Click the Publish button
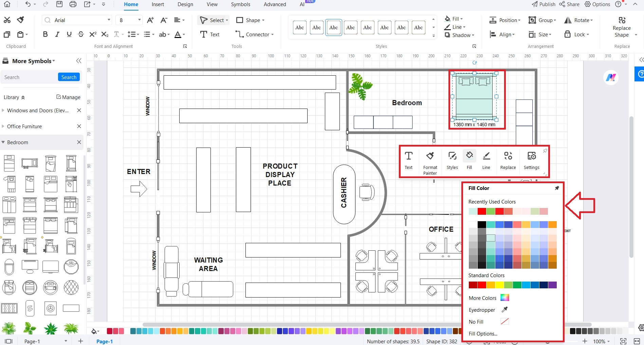The width and height of the screenshot is (644, 345). pyautogui.click(x=544, y=4)
